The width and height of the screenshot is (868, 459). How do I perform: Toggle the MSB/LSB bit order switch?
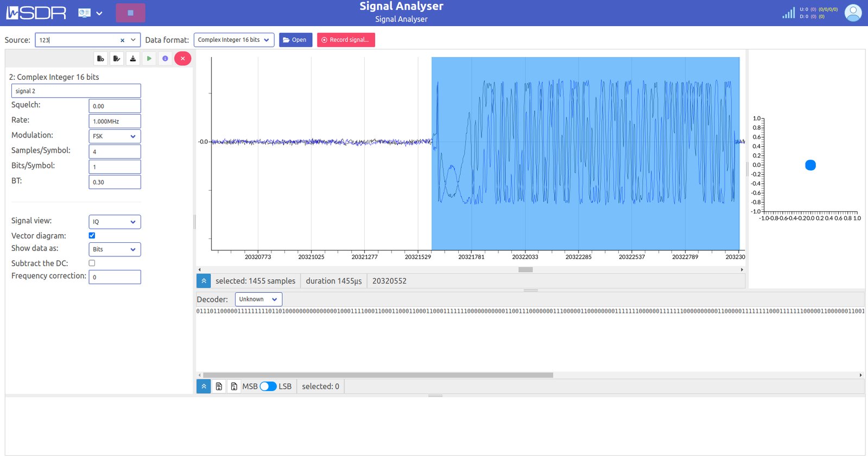pos(268,386)
